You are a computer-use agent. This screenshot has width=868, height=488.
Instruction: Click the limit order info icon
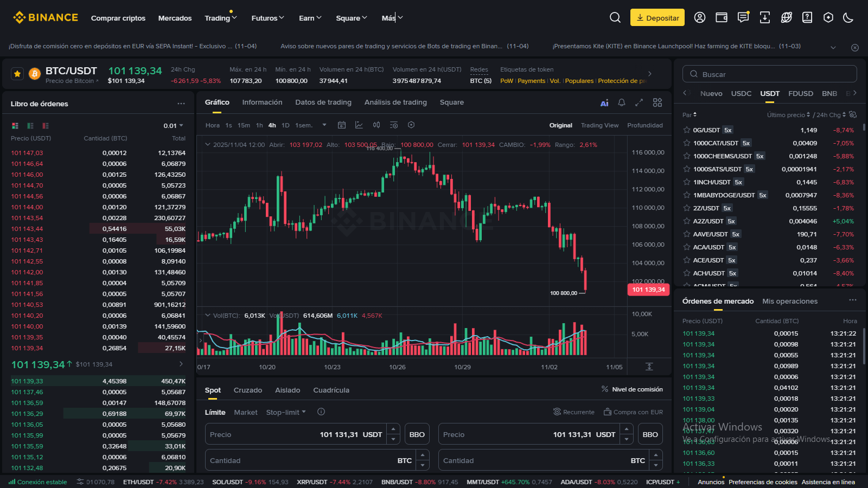321,412
